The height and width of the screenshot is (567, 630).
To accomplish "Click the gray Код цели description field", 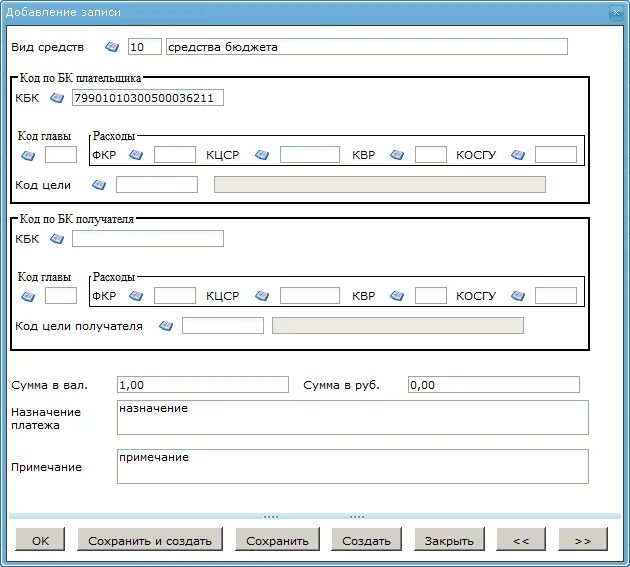I will point(380,184).
